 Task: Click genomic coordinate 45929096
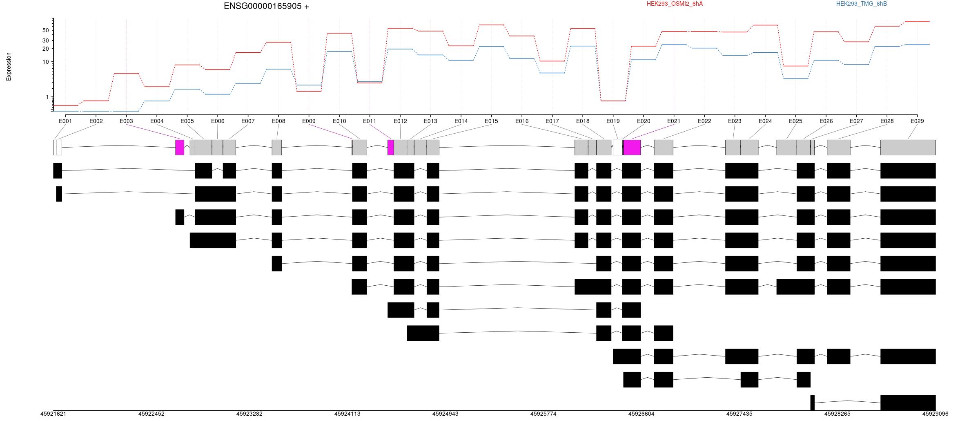[935, 414]
